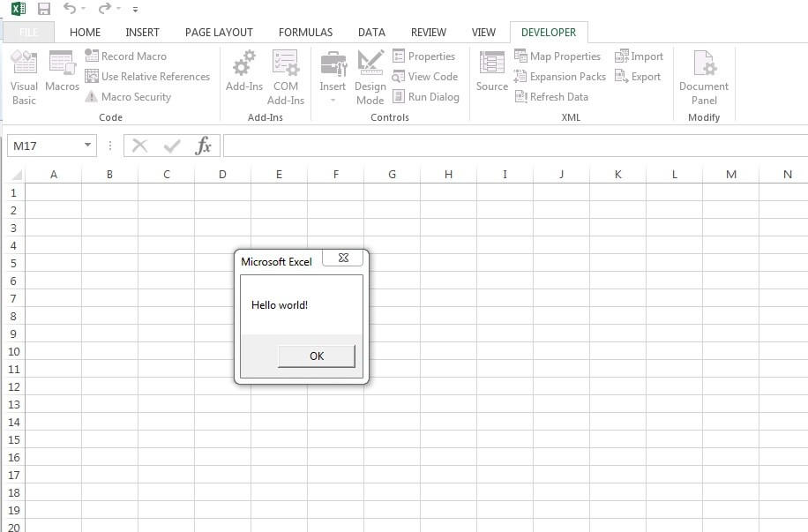The image size is (808, 532).
Task: Click the Select All corner triangle
Action: coord(16,174)
